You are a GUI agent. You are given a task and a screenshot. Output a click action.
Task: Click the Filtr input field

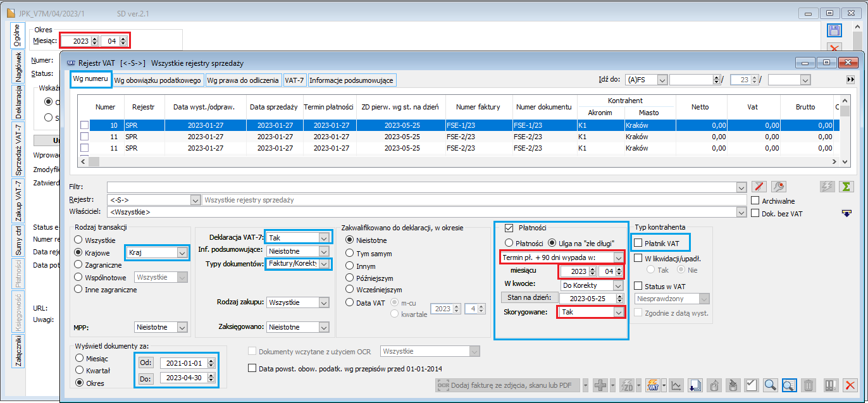coord(427,187)
